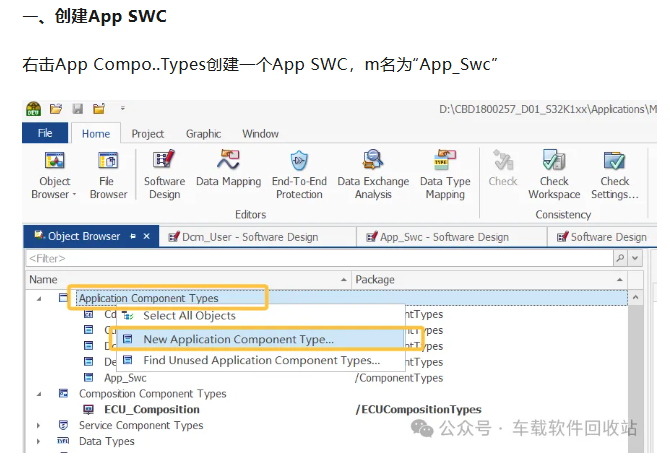Click into the Filter input field
This screenshot has height=462, width=670.
coord(320,258)
